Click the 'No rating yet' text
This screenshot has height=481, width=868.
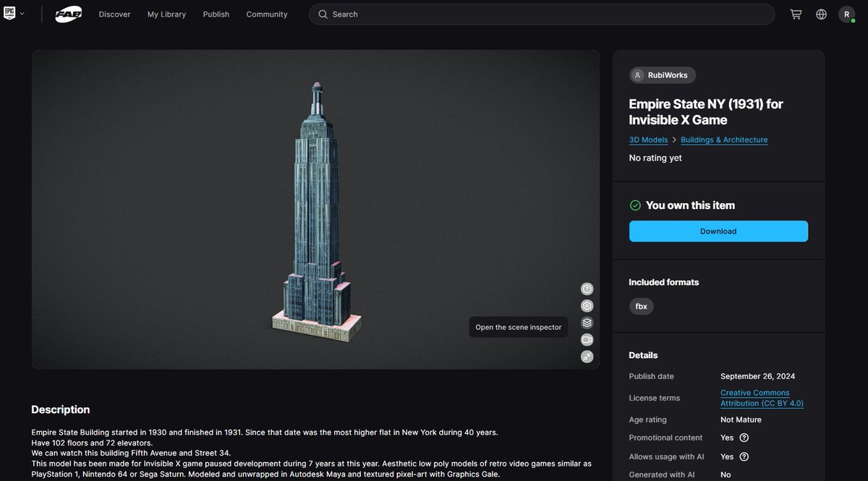point(655,158)
